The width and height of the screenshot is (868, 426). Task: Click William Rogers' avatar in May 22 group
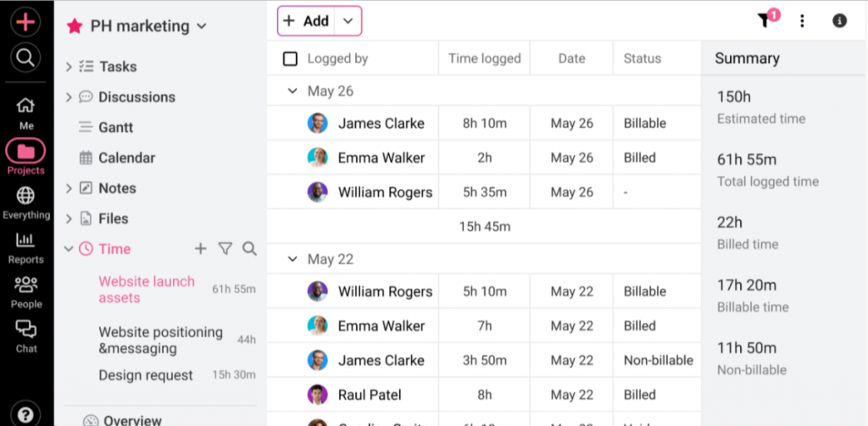[x=318, y=291]
